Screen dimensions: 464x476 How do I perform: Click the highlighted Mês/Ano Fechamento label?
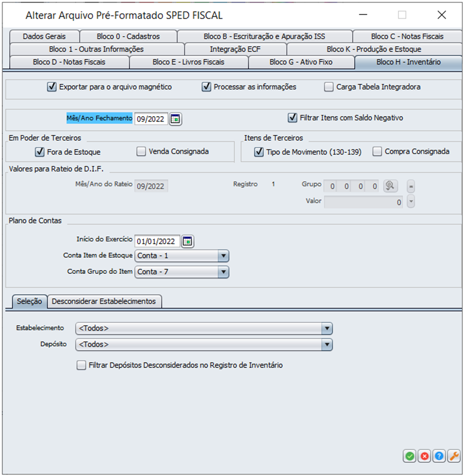(99, 118)
